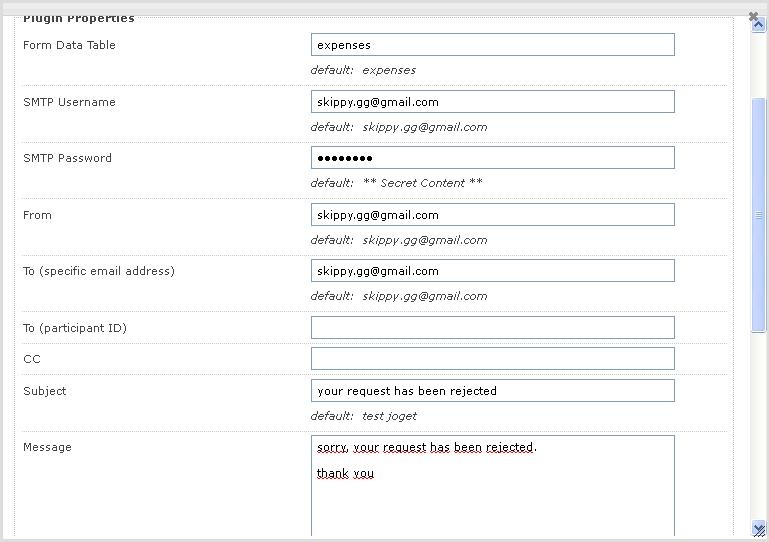Click the "SMTP Password" label
The width and height of the screenshot is (769, 542).
(67, 158)
